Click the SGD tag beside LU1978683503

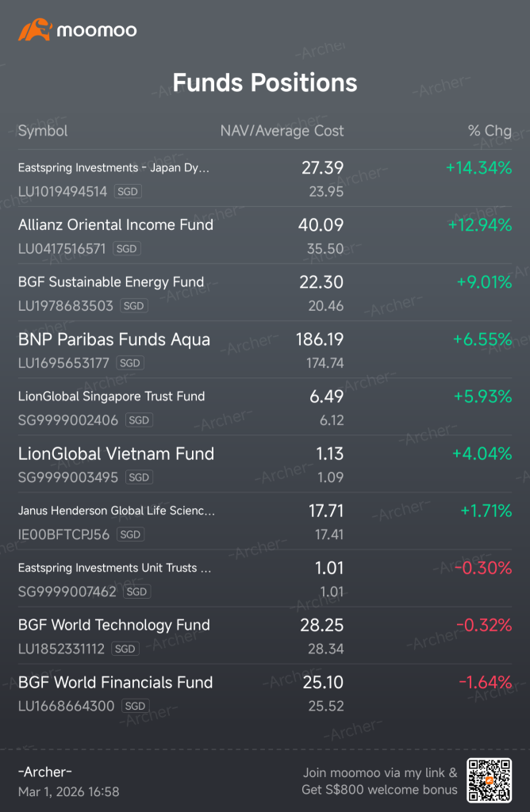133,306
